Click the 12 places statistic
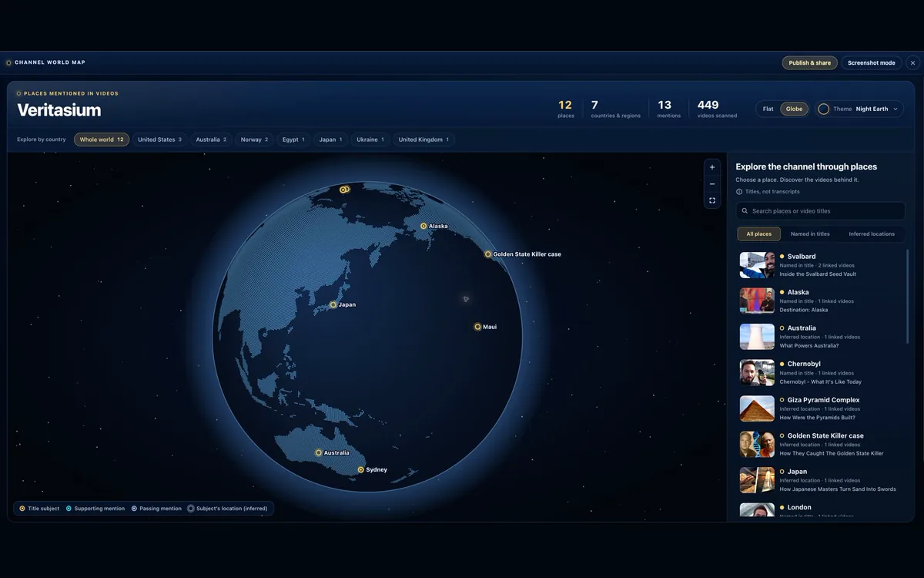Viewport: 924px width, 578px height. [x=565, y=109]
